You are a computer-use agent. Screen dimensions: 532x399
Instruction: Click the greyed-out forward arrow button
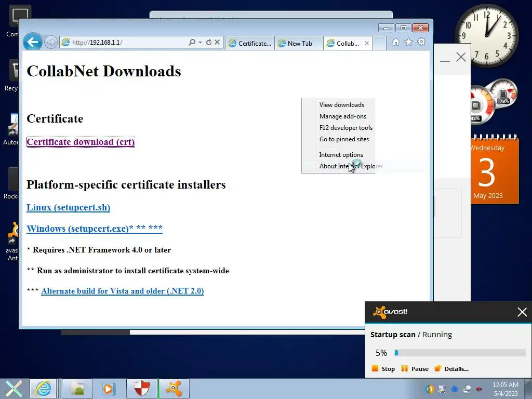coord(51,43)
